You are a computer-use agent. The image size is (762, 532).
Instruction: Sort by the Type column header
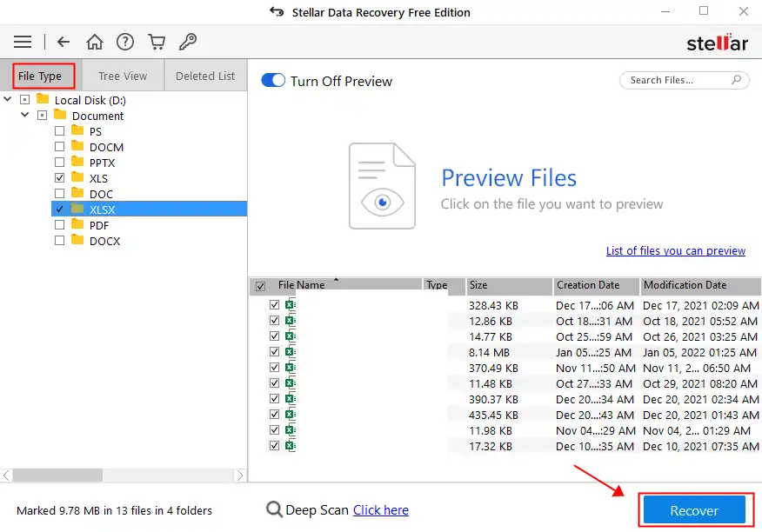click(444, 285)
